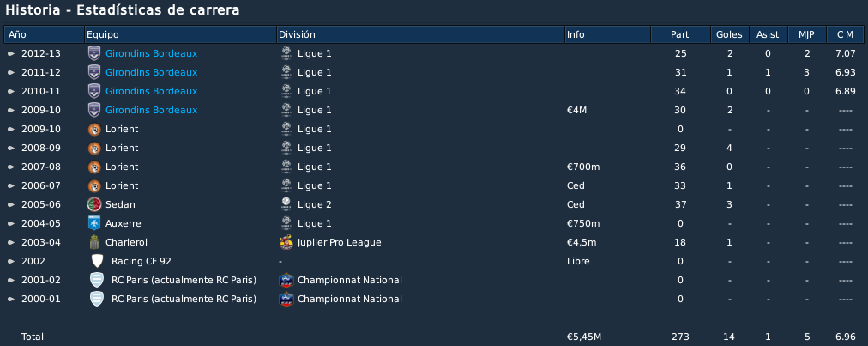
Task: Sort by the Part column header
Action: click(x=680, y=34)
